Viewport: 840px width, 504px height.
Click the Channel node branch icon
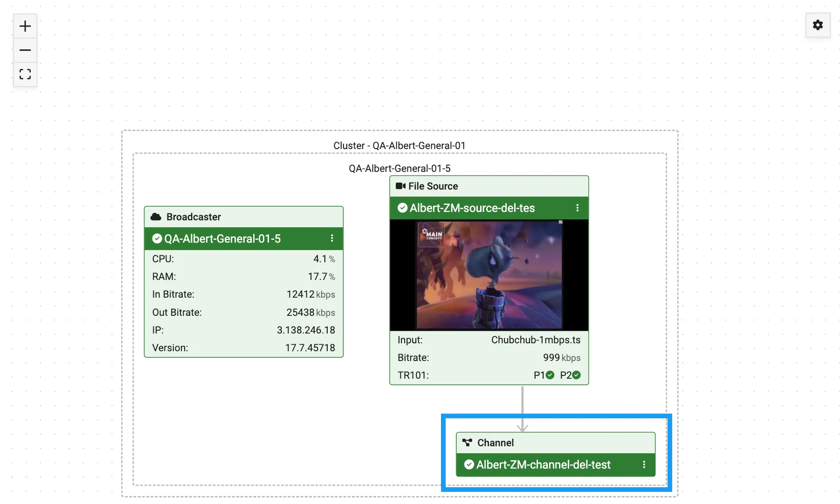point(467,443)
